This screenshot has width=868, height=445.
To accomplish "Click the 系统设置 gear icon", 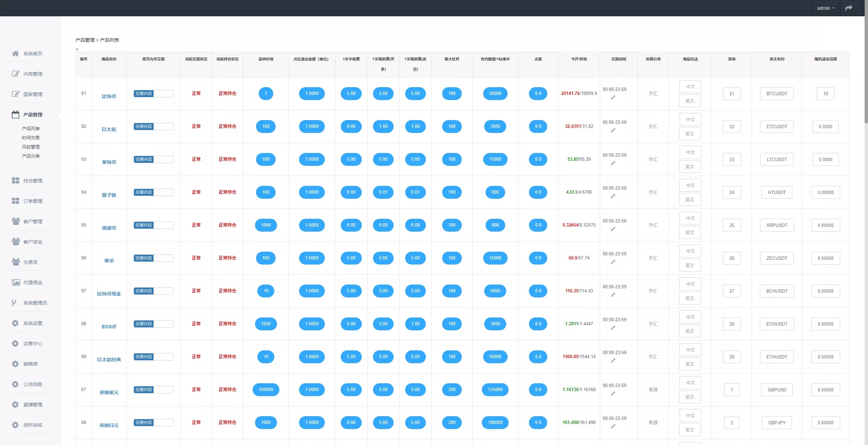I will [x=15, y=323].
